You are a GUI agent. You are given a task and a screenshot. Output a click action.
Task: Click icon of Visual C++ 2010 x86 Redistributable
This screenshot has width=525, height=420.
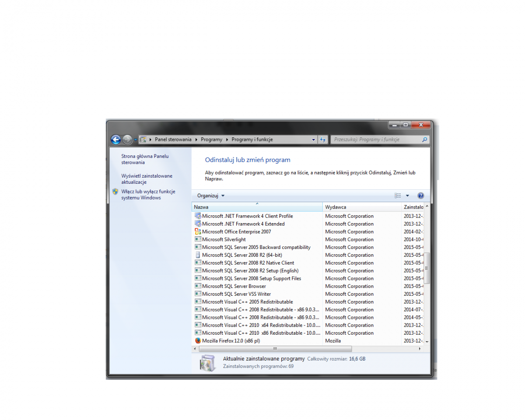198,333
